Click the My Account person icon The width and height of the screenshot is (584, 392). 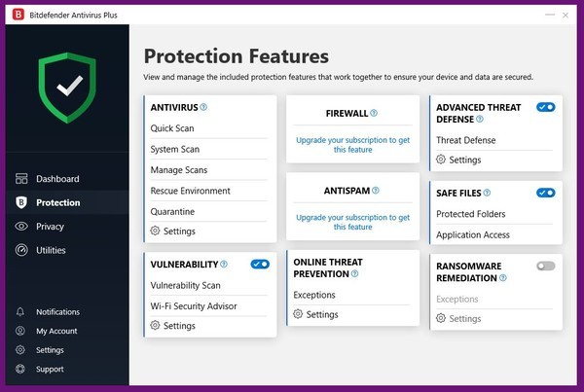click(20, 331)
